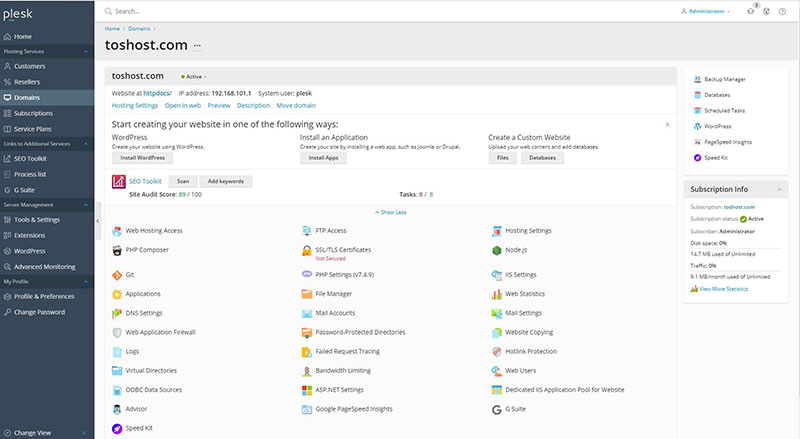This screenshot has height=439, width=800.
Task: Click Add keywords button
Action: [226, 181]
